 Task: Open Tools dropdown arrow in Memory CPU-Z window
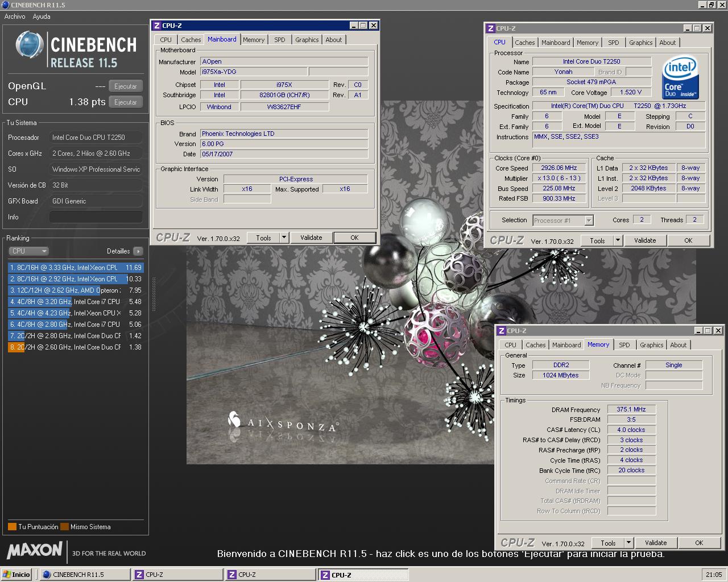[x=629, y=543]
